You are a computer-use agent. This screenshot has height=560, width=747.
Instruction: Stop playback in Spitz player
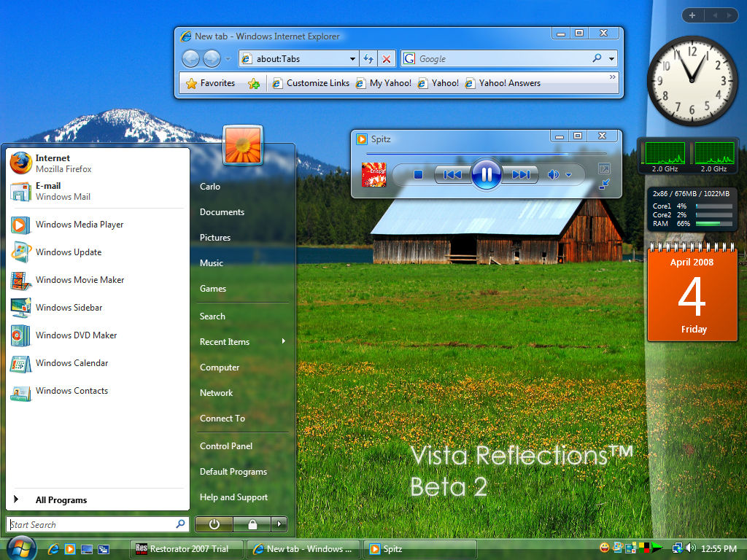418,175
